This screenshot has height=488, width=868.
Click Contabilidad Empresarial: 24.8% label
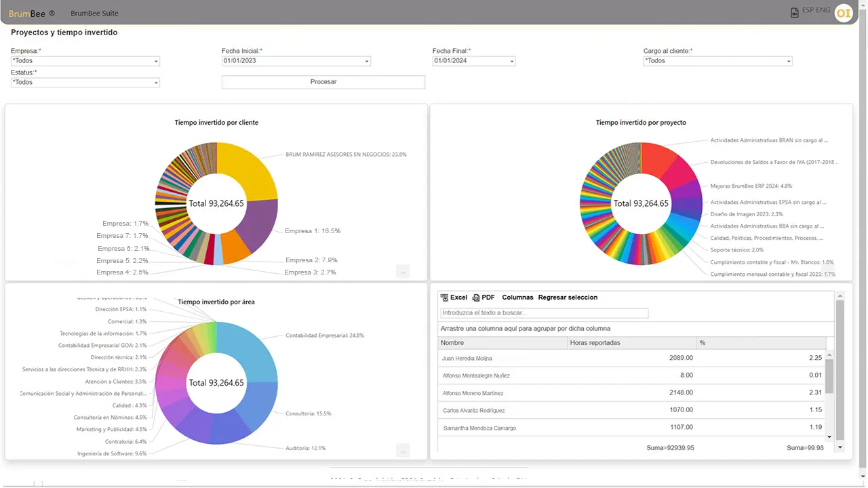[x=325, y=335]
